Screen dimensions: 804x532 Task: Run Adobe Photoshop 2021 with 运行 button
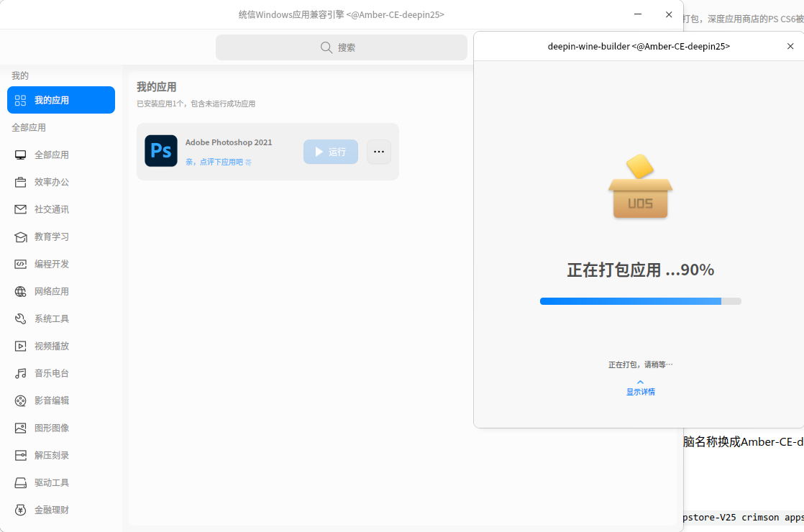(x=331, y=152)
